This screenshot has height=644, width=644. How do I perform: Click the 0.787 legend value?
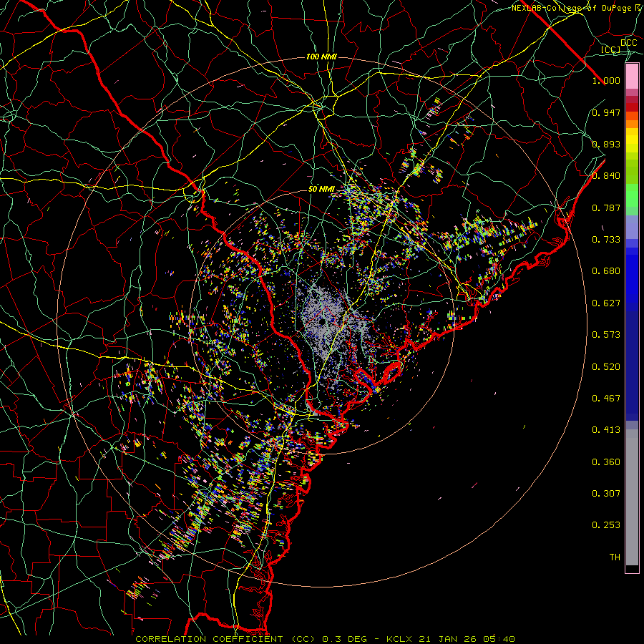click(x=606, y=208)
